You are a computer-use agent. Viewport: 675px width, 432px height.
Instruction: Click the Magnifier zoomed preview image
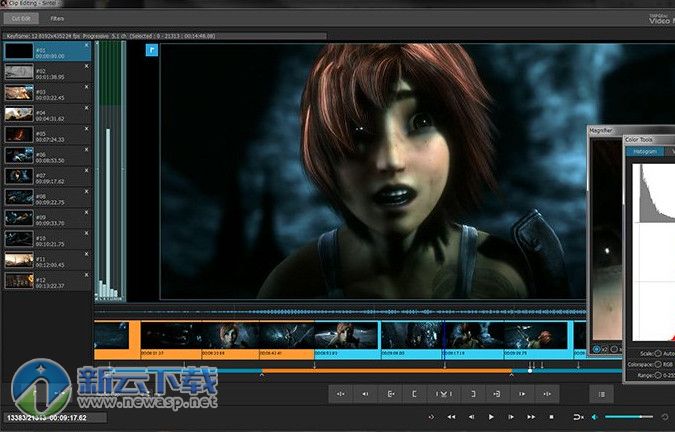tap(607, 240)
